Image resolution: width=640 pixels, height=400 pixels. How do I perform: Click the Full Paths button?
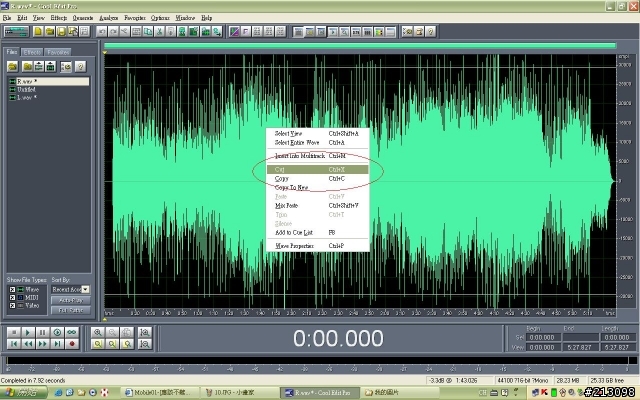click(x=71, y=310)
